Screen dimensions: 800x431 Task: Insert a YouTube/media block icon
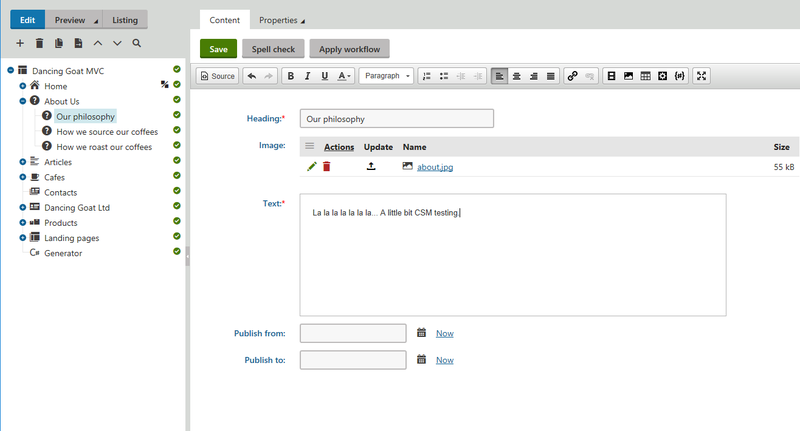pos(611,76)
